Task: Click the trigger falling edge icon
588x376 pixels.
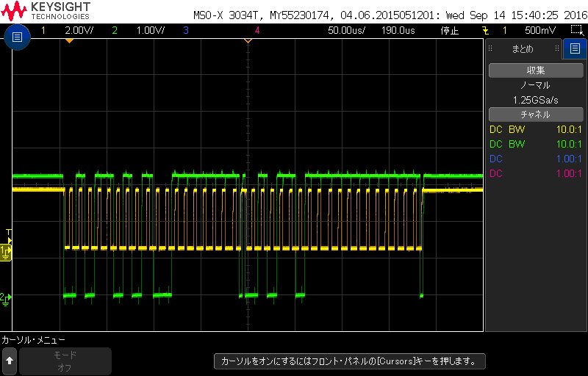Action: (x=485, y=30)
